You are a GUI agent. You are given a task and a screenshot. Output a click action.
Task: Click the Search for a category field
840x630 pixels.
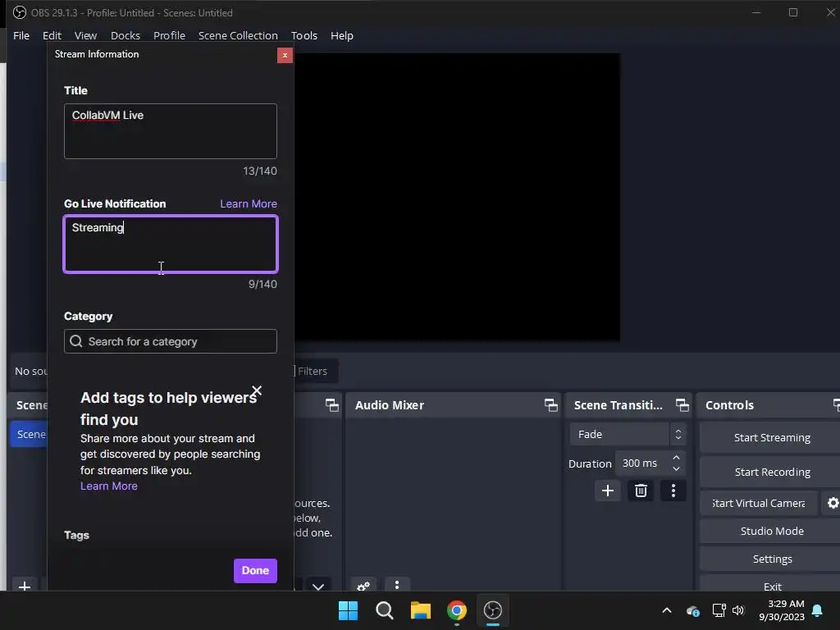171,341
